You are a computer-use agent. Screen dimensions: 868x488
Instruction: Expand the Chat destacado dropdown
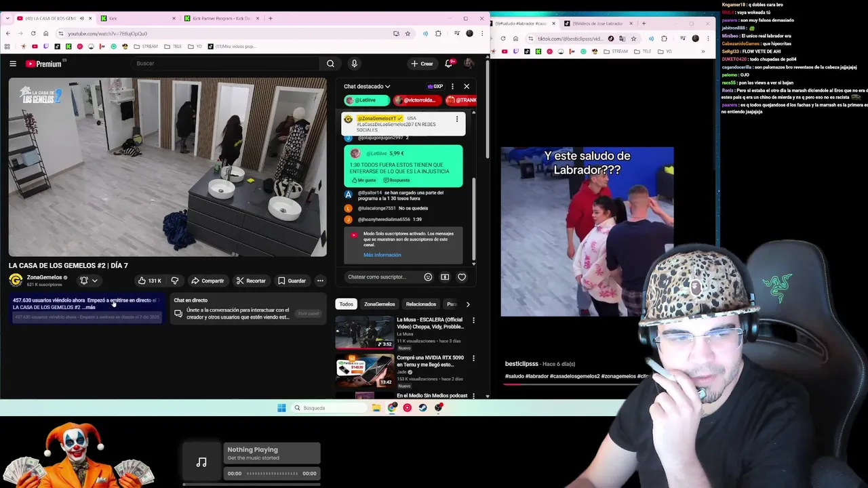coord(367,87)
